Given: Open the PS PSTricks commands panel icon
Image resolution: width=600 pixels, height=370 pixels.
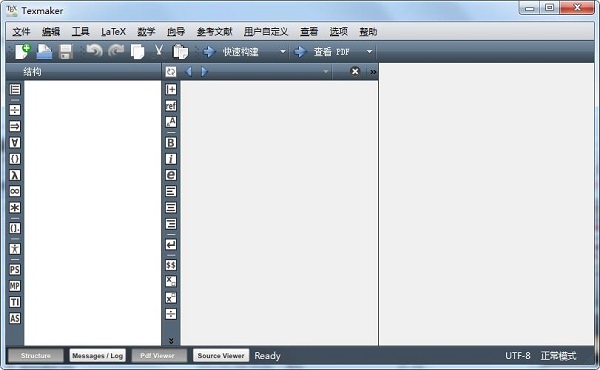Looking at the screenshot, I should (x=15, y=270).
